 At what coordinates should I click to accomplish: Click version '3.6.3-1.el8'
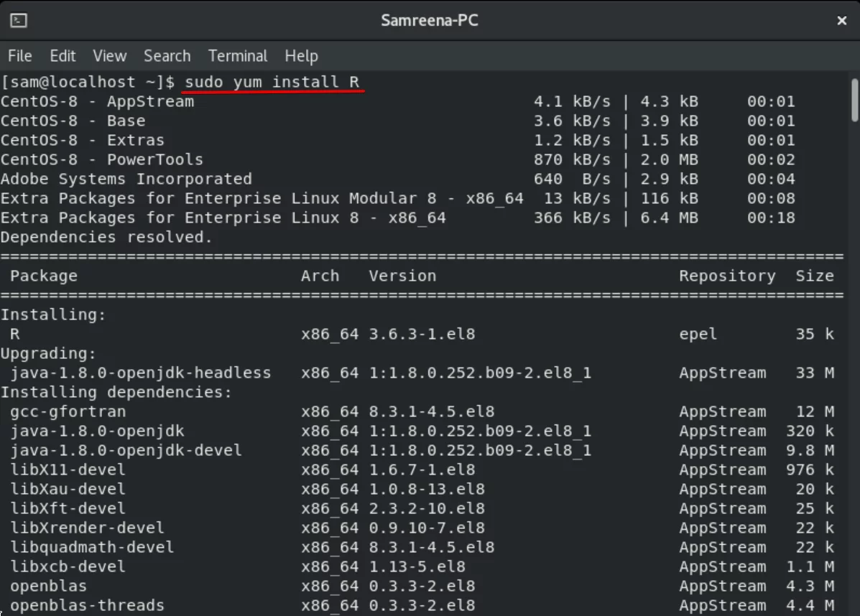point(422,334)
